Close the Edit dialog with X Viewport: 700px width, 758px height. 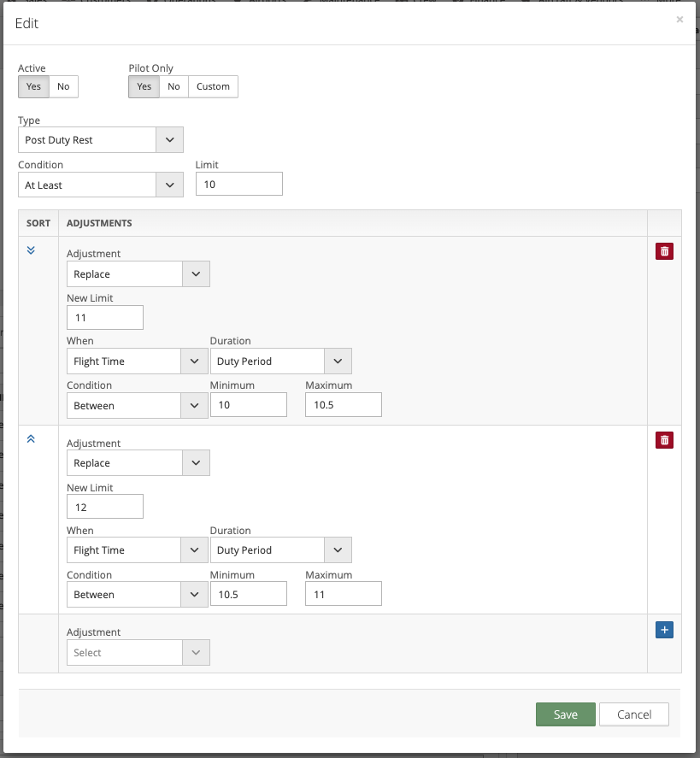click(x=679, y=20)
